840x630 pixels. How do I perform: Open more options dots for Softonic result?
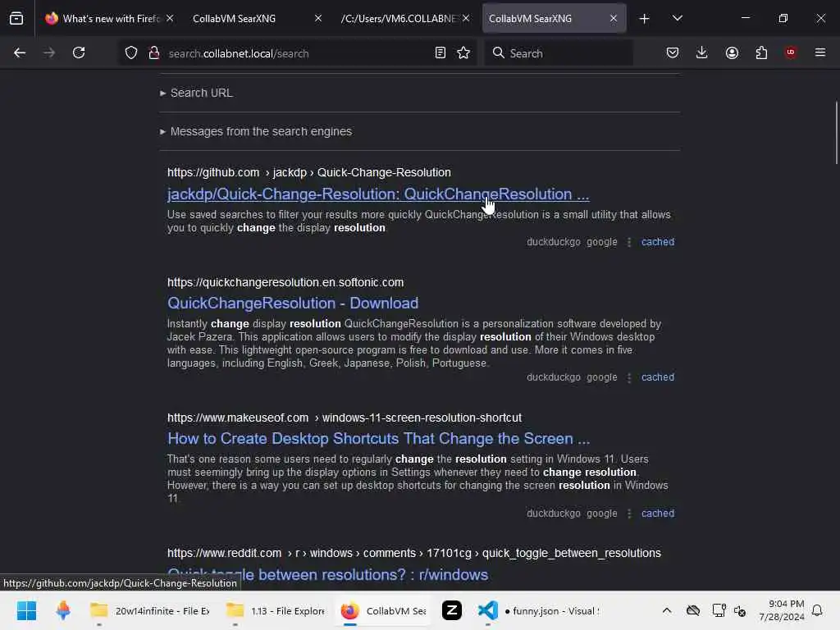pos(629,377)
